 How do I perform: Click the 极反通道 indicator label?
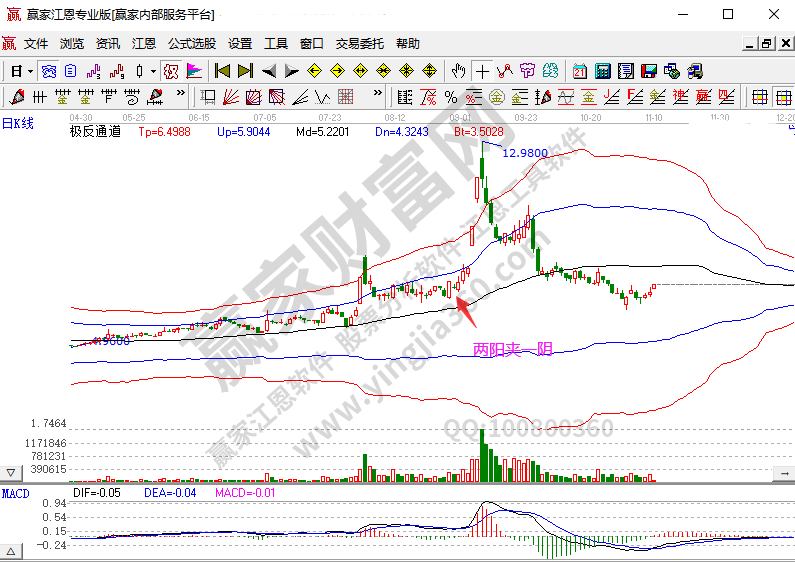pyautogui.click(x=94, y=131)
